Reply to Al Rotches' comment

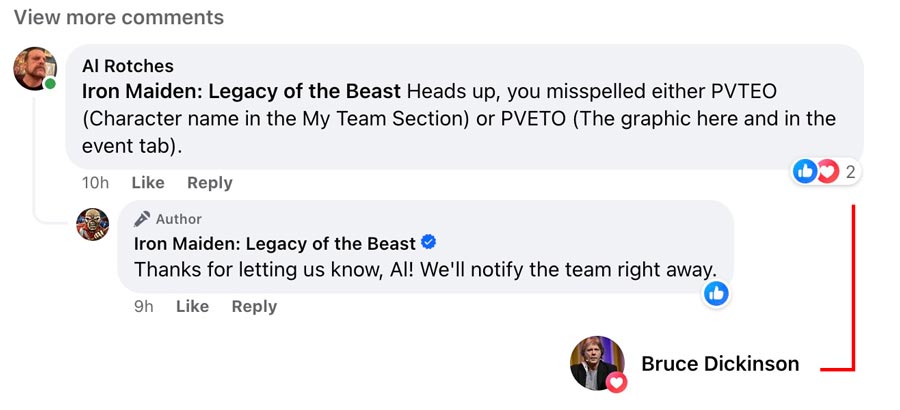click(x=210, y=183)
